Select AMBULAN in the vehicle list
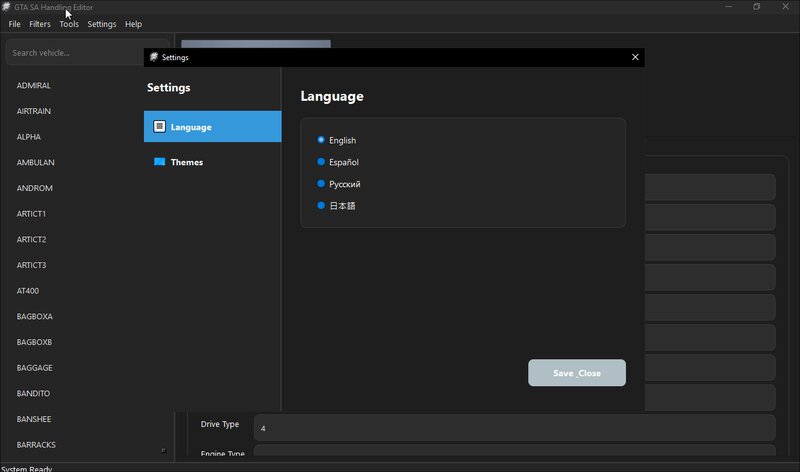This screenshot has height=472, width=800. click(35, 162)
